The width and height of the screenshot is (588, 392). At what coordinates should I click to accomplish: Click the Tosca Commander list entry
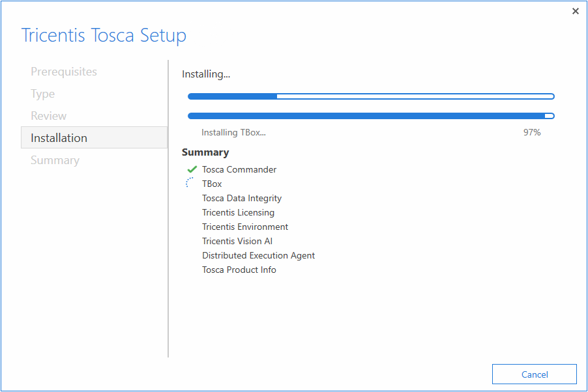click(x=239, y=169)
